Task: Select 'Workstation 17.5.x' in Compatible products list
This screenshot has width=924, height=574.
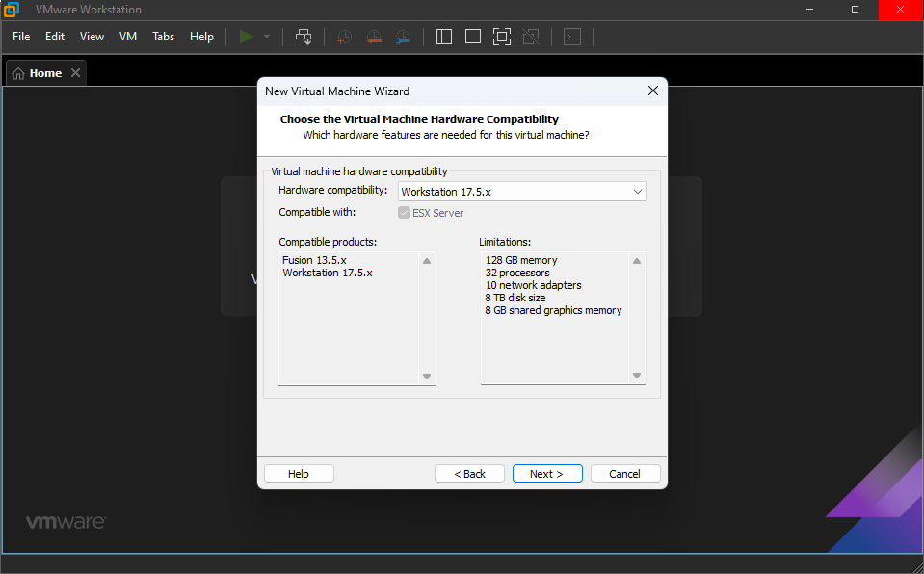Action: point(327,273)
